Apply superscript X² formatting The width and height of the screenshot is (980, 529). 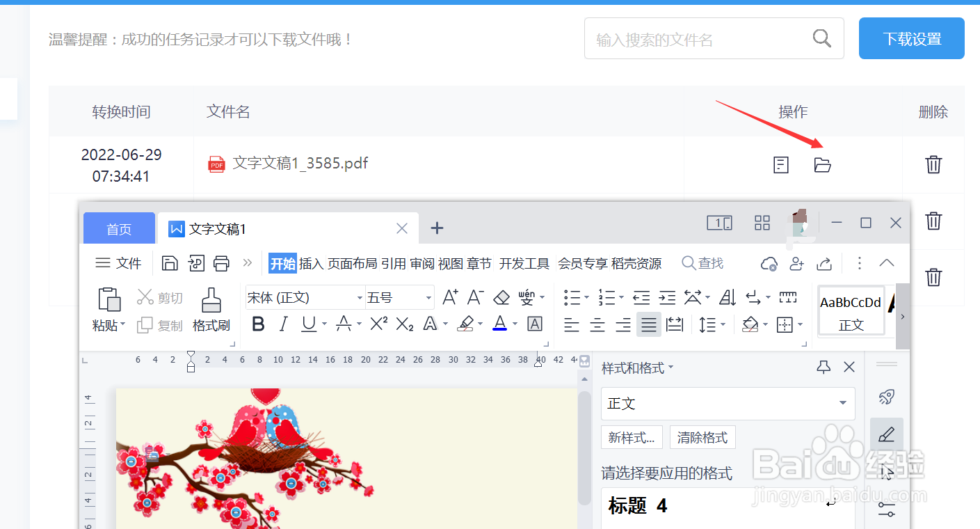click(378, 324)
